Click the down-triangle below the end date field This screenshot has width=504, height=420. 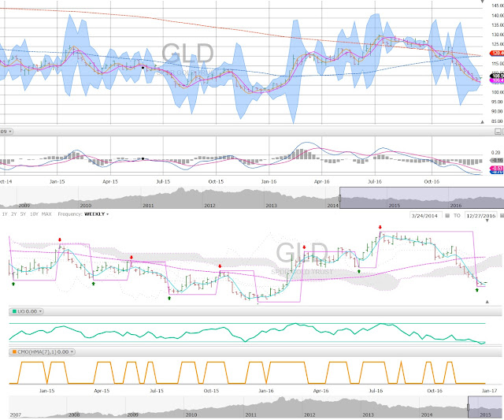pyautogui.click(x=487, y=221)
